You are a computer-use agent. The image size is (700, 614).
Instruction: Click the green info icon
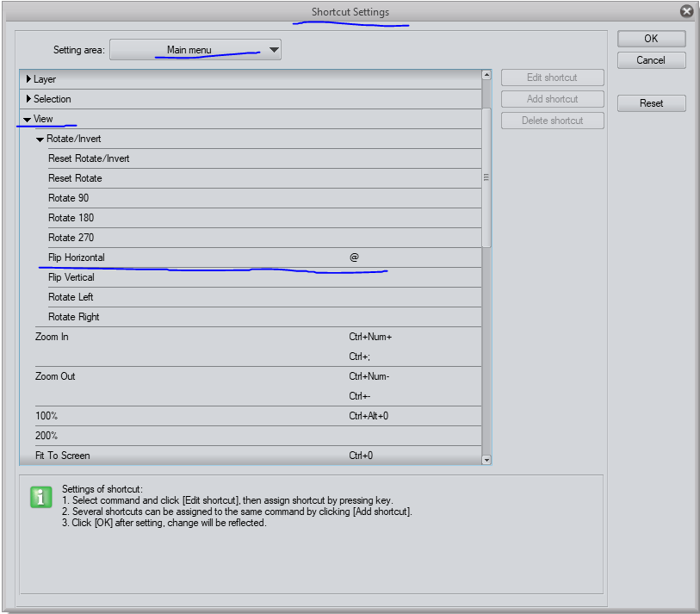(40, 497)
